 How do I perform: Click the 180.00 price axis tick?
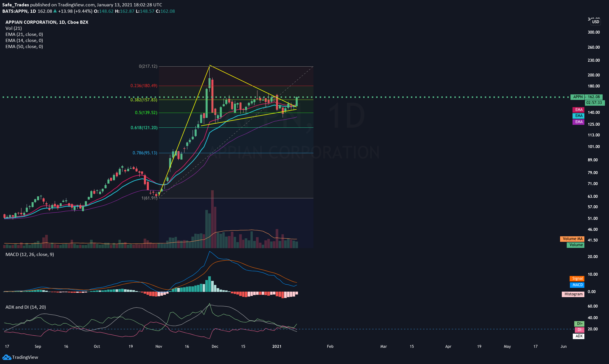[x=594, y=86]
